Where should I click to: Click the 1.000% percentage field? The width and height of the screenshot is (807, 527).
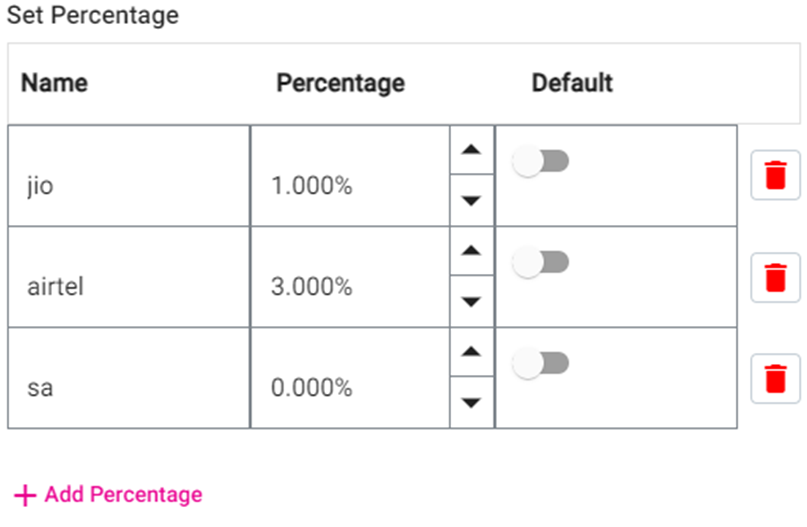(350, 186)
